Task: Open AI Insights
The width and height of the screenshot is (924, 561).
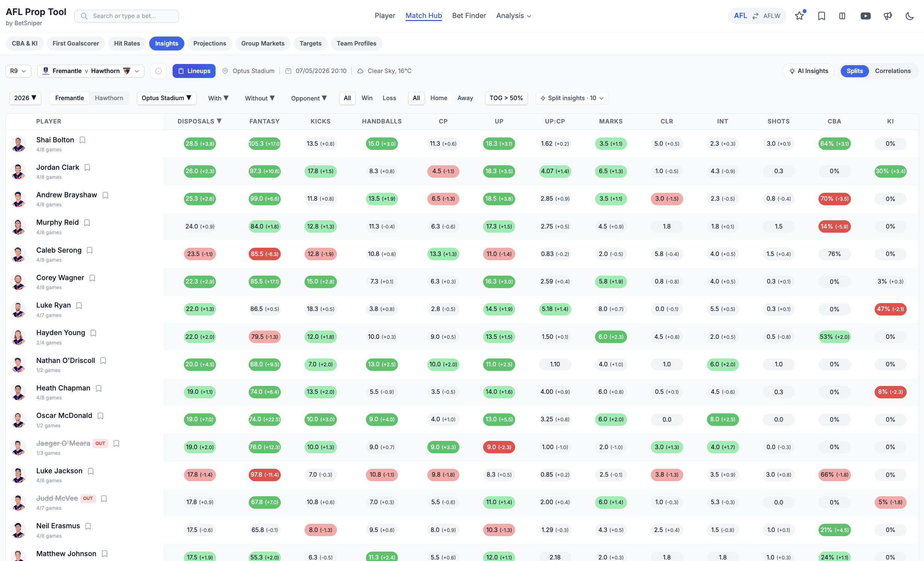Action: pos(809,71)
